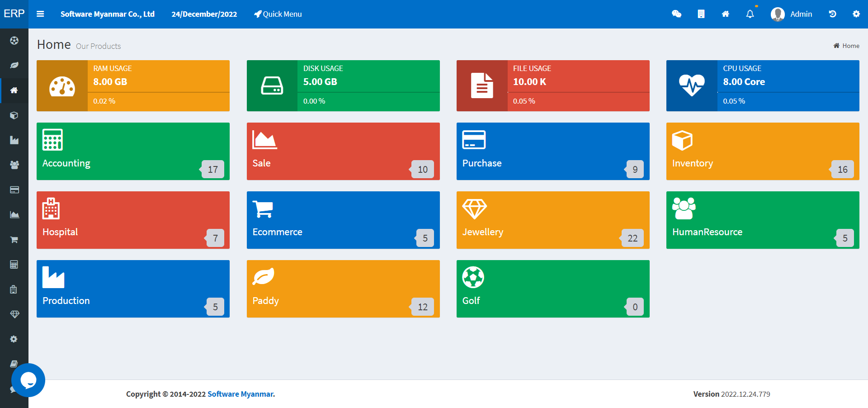The height and width of the screenshot is (408, 868).
Task: Select the book sidebar icon
Action: 14,364
